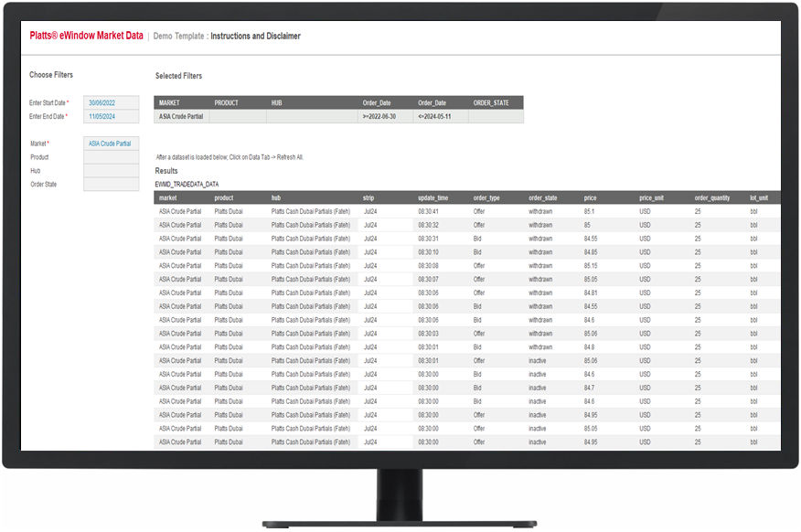Screen dimensions: 801x532
Task: Click the order_quantity 25 in the 08:30:41 row
Action: pyautogui.click(x=698, y=211)
